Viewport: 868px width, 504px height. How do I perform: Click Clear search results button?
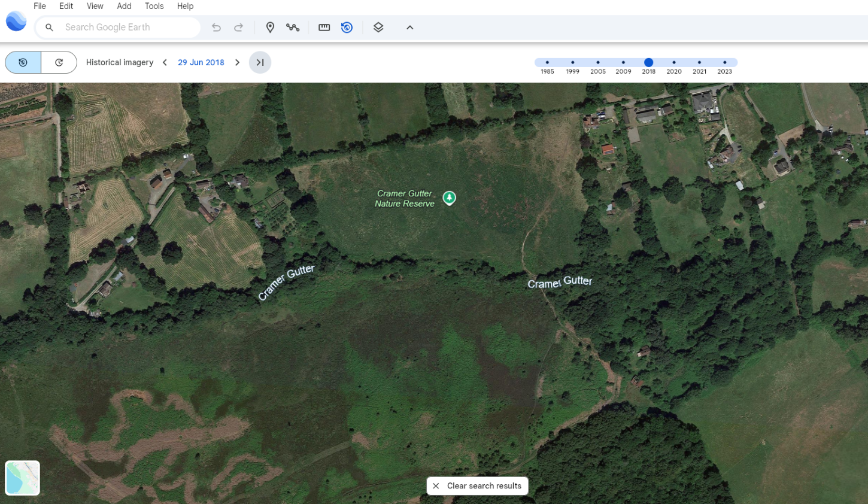(477, 486)
